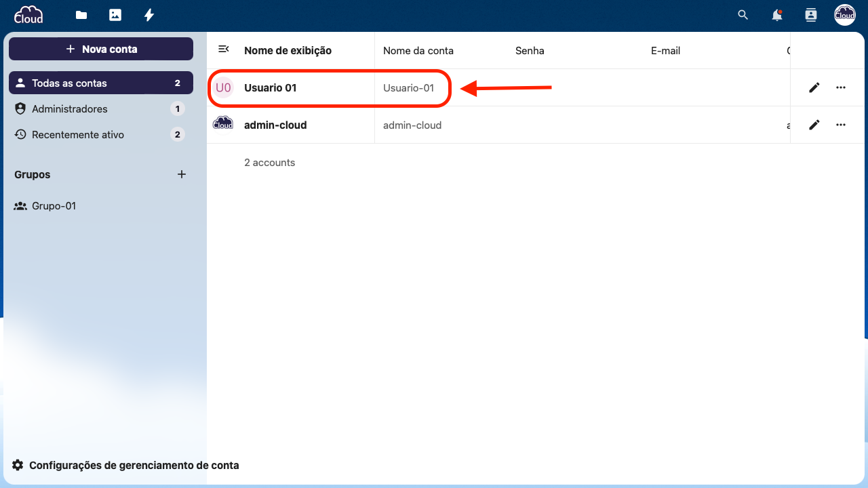868x488 pixels.
Task: Click the bold admin-cloud display name
Action: (x=275, y=125)
